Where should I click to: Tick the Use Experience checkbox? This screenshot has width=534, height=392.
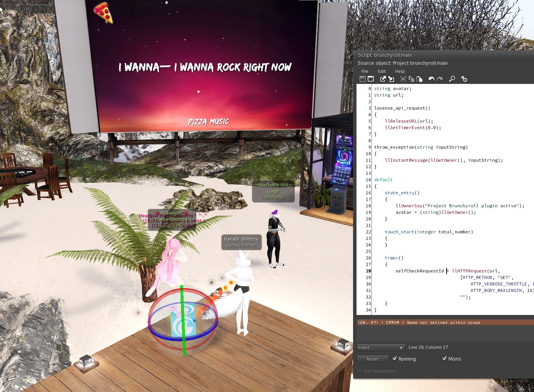(x=360, y=371)
